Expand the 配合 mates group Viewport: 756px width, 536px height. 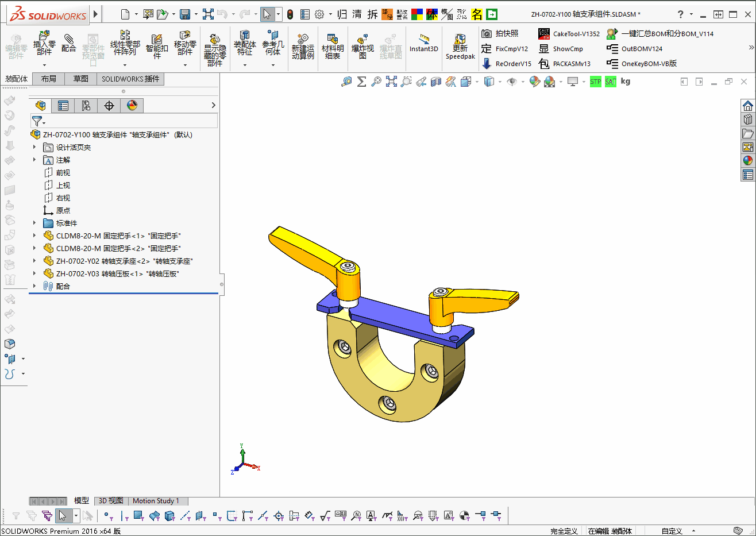pos(34,286)
